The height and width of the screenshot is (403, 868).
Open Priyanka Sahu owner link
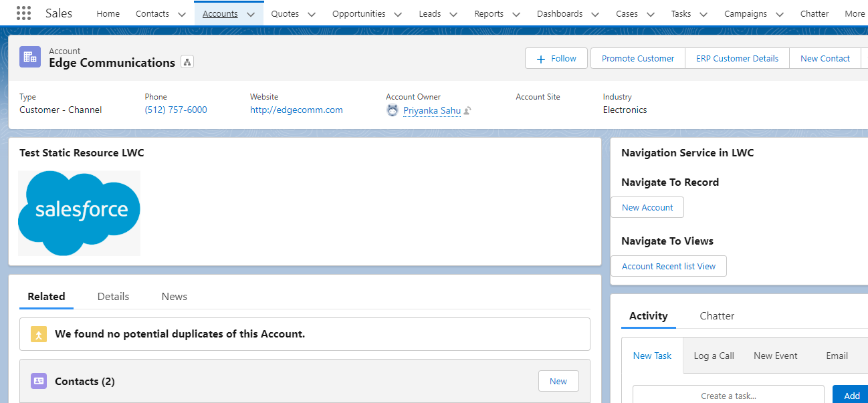tap(432, 110)
